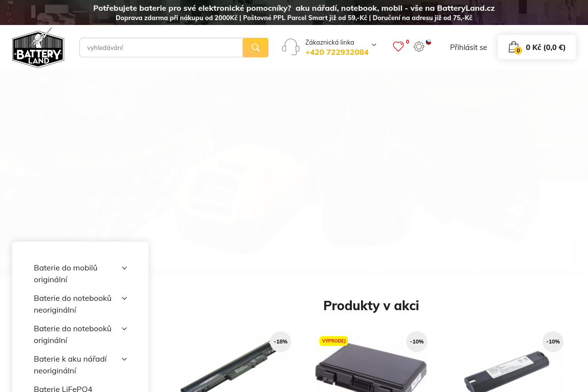
Task: Open the cart total 0 Kč button
Action: coord(545,47)
